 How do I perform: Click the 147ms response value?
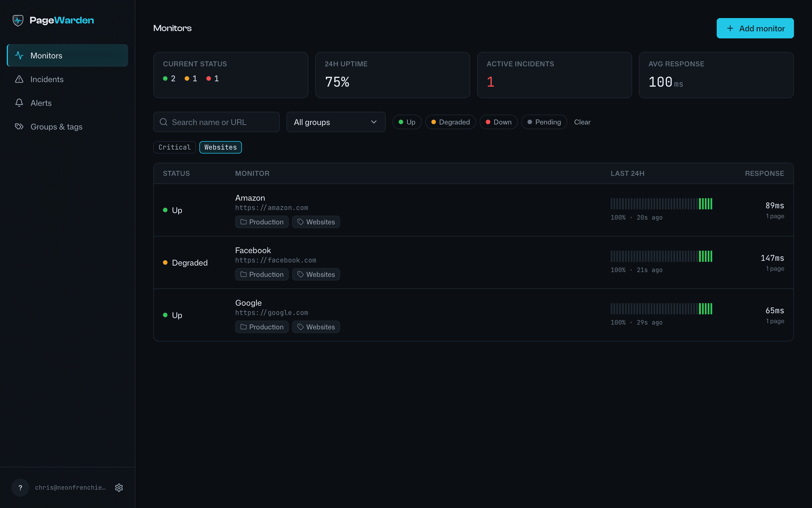(772, 258)
